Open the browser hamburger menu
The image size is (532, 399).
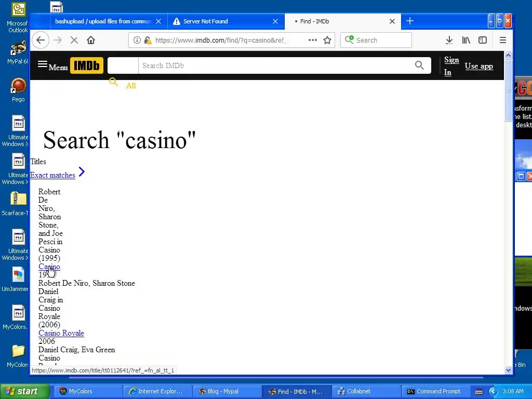click(x=503, y=40)
